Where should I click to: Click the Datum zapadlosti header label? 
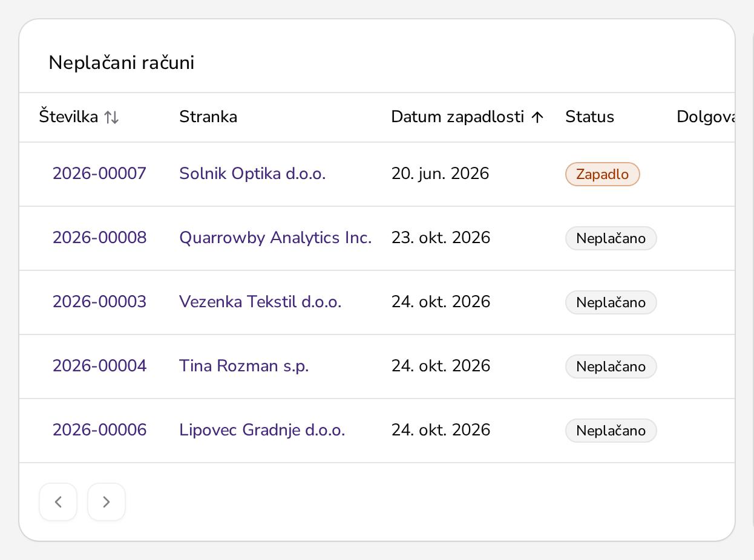click(457, 117)
